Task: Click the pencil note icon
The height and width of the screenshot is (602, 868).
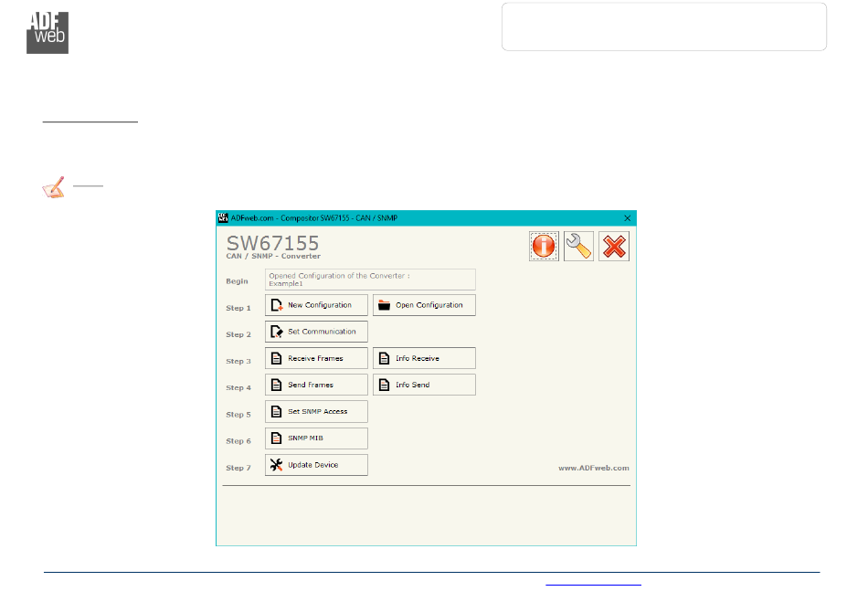Action: [x=54, y=187]
